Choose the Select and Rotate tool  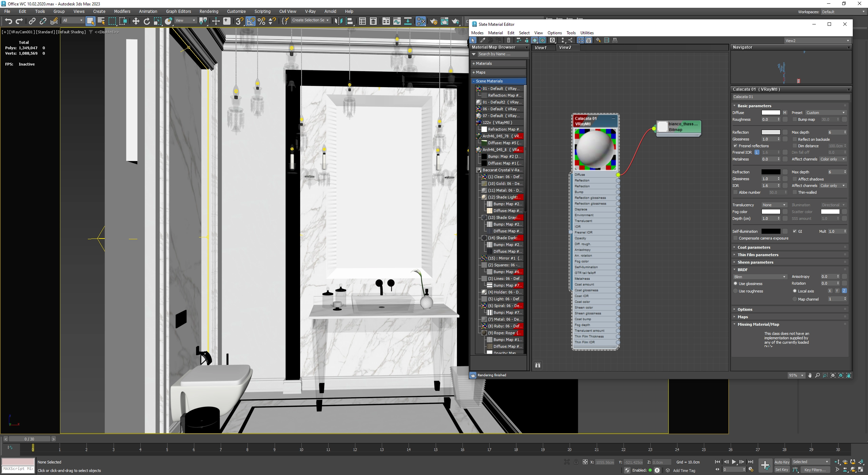[146, 21]
